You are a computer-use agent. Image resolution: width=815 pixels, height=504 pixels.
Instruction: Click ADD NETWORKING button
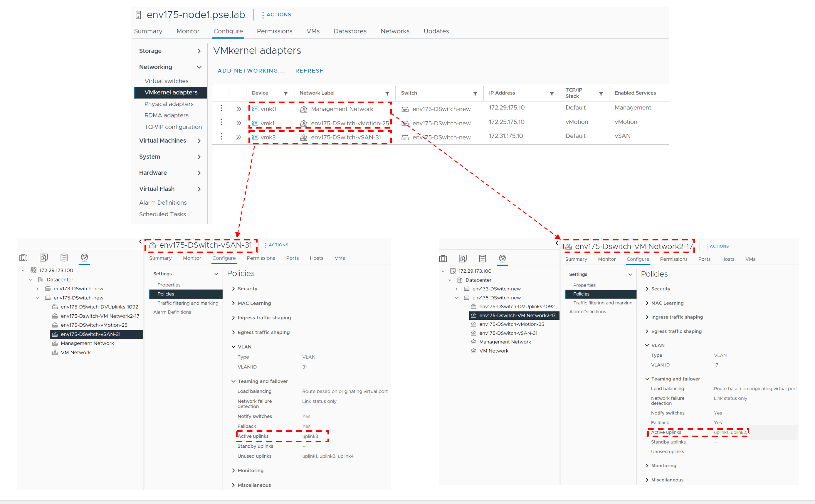[251, 71]
